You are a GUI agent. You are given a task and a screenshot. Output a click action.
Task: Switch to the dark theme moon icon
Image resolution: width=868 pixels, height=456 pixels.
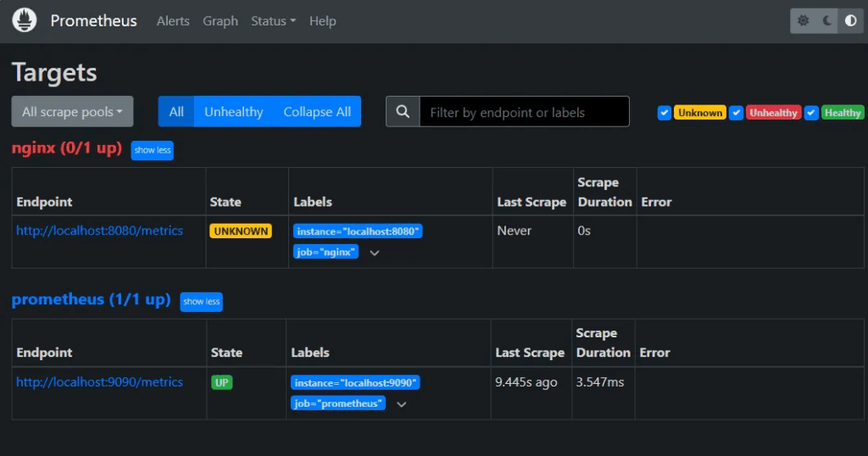(x=827, y=21)
